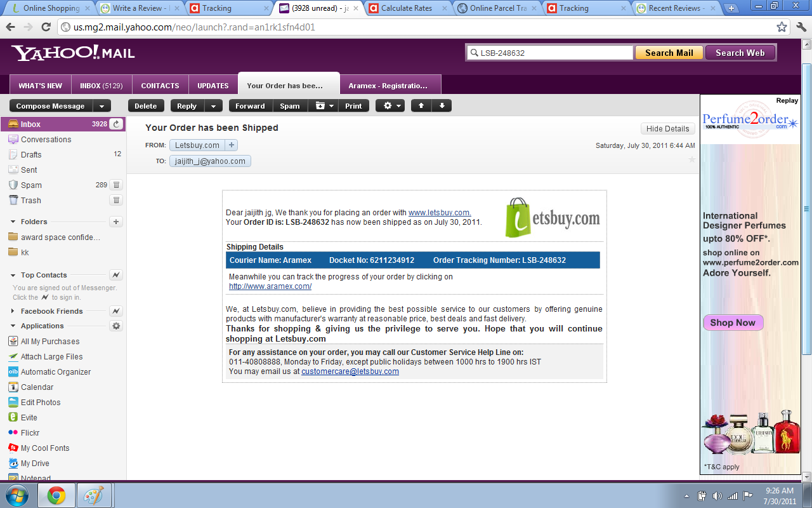Image resolution: width=812 pixels, height=508 pixels.
Task: Switch to INBOX (5129) tab
Action: (x=101, y=86)
